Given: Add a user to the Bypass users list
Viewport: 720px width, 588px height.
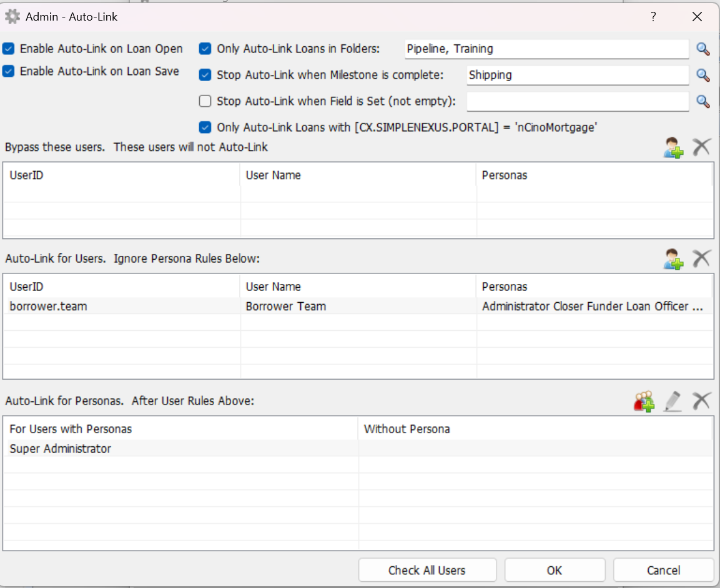Looking at the screenshot, I should pos(673,148).
